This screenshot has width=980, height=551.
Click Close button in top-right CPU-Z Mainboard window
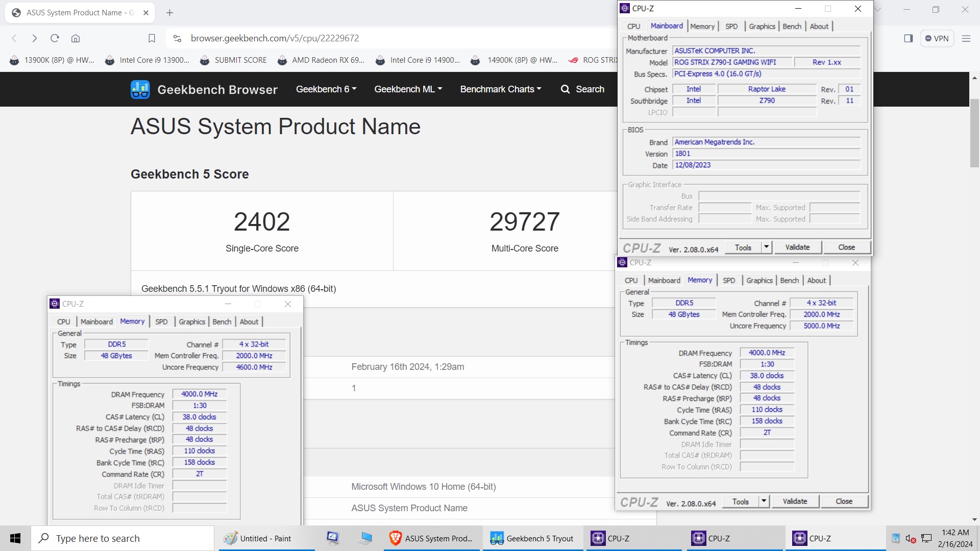846,247
